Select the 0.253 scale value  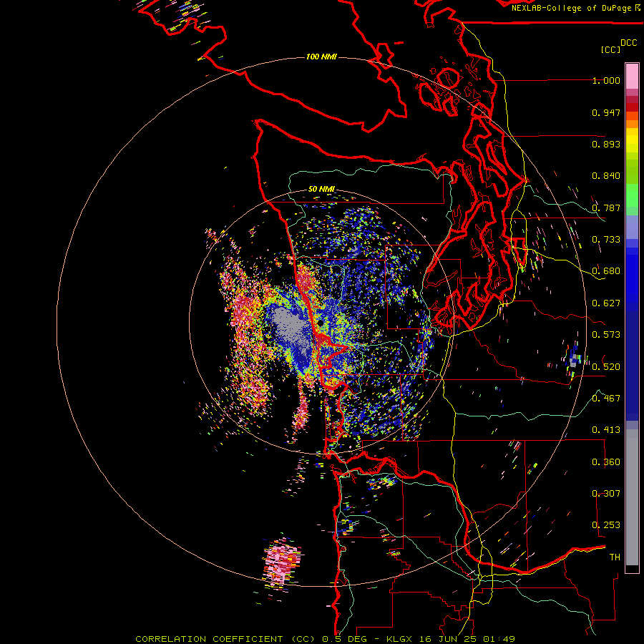(x=606, y=525)
